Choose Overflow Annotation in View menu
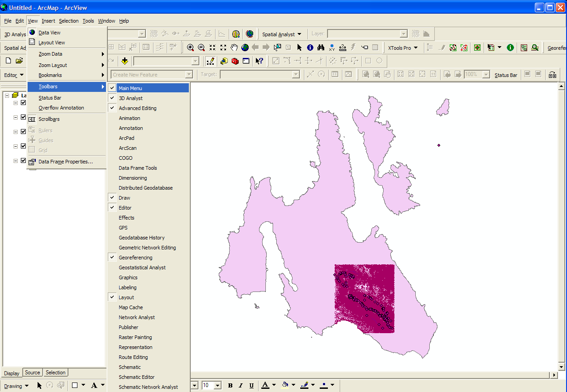 tap(67, 108)
